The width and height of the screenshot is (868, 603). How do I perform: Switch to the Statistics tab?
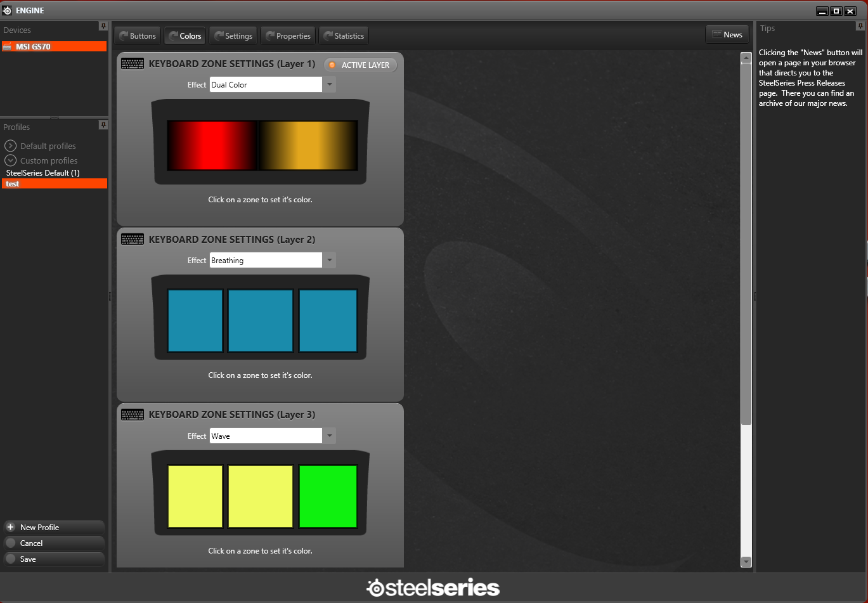click(344, 36)
